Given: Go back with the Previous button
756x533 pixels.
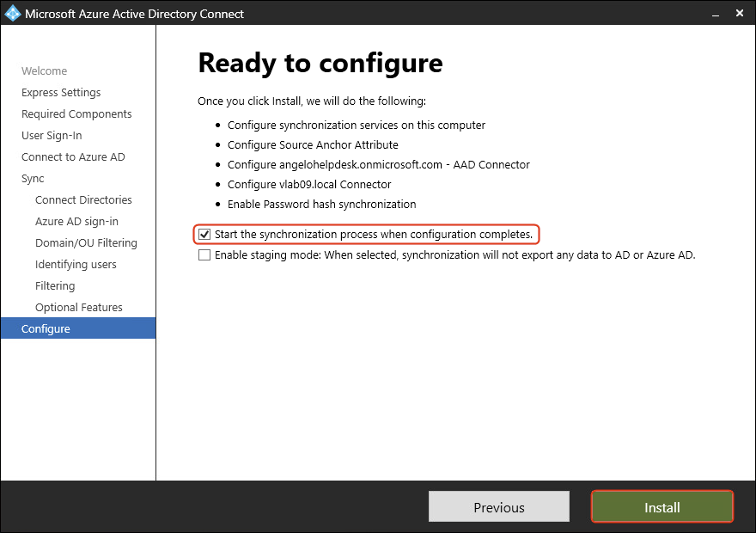Looking at the screenshot, I should pos(498,507).
